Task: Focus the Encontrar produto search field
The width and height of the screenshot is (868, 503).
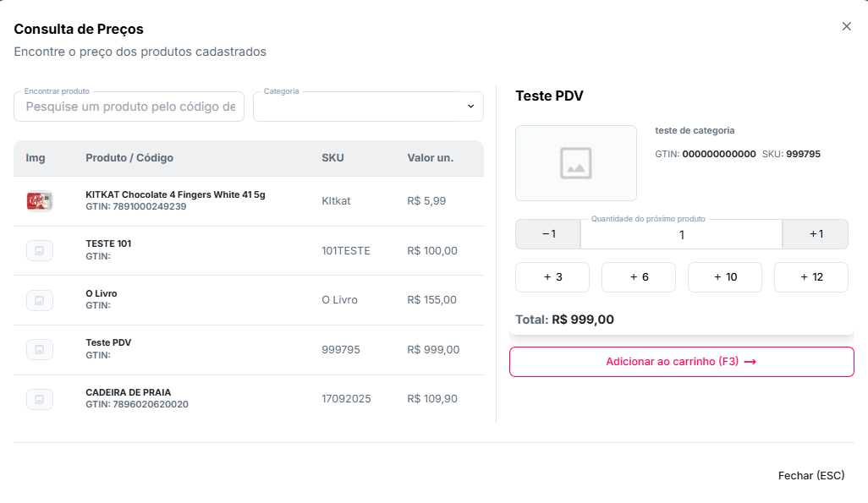Action: pyautogui.click(x=129, y=107)
